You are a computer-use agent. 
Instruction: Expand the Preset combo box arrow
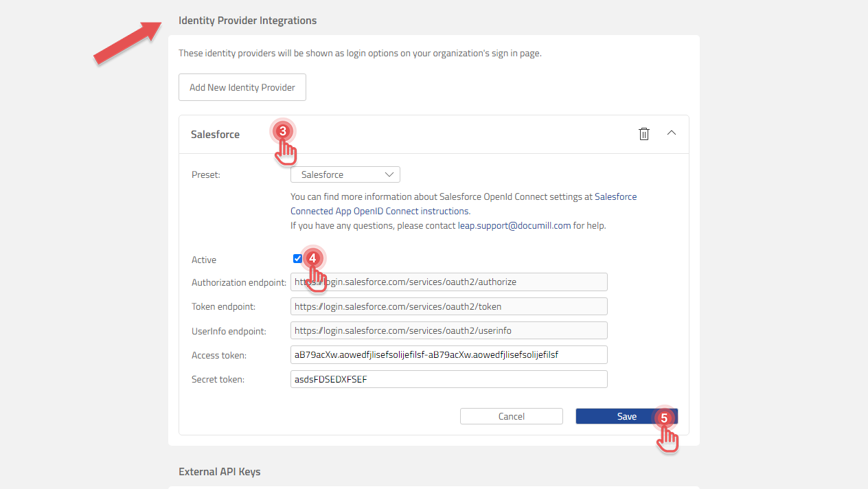coord(388,174)
